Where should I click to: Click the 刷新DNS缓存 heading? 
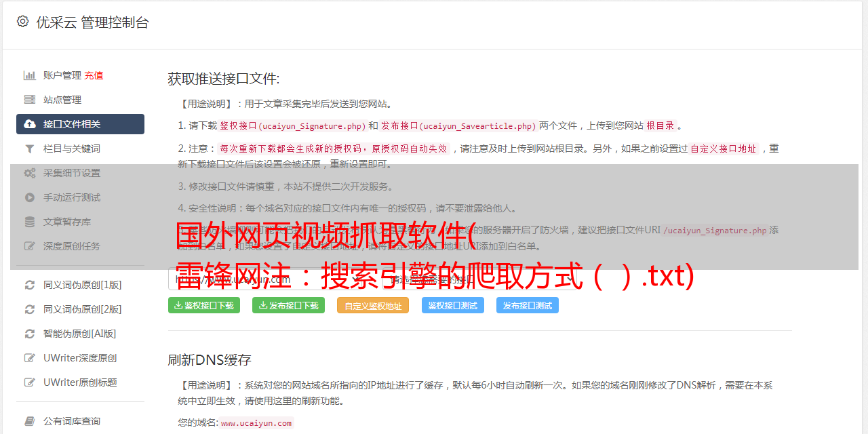[x=210, y=360]
